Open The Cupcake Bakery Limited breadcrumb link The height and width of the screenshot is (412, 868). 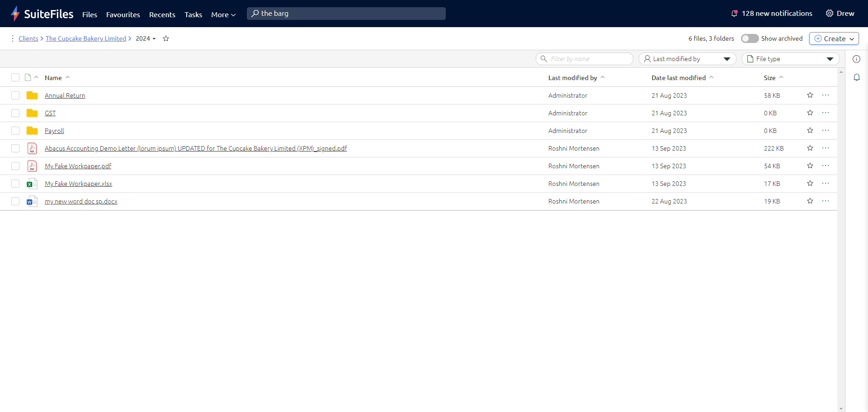(x=85, y=38)
